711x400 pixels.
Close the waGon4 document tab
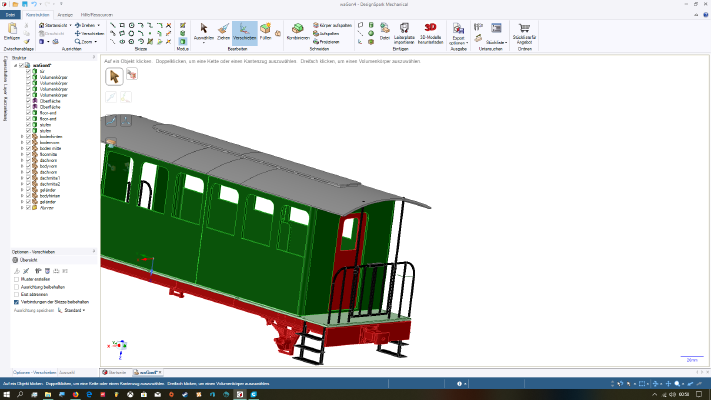tap(160, 372)
